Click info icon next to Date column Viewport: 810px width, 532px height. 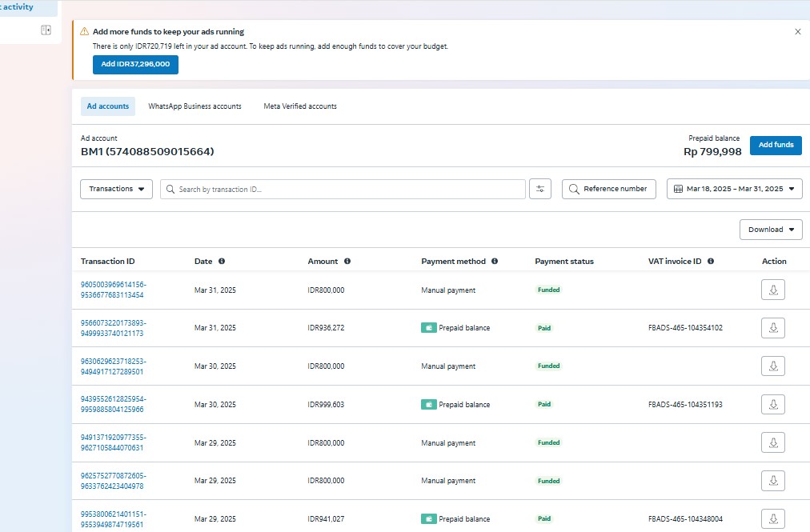pos(222,262)
